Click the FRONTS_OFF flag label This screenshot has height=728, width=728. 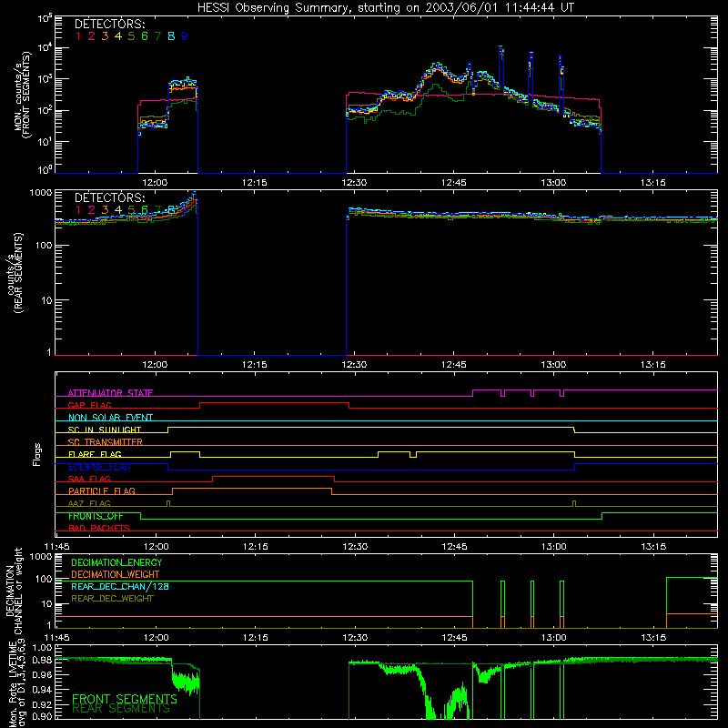click(96, 516)
